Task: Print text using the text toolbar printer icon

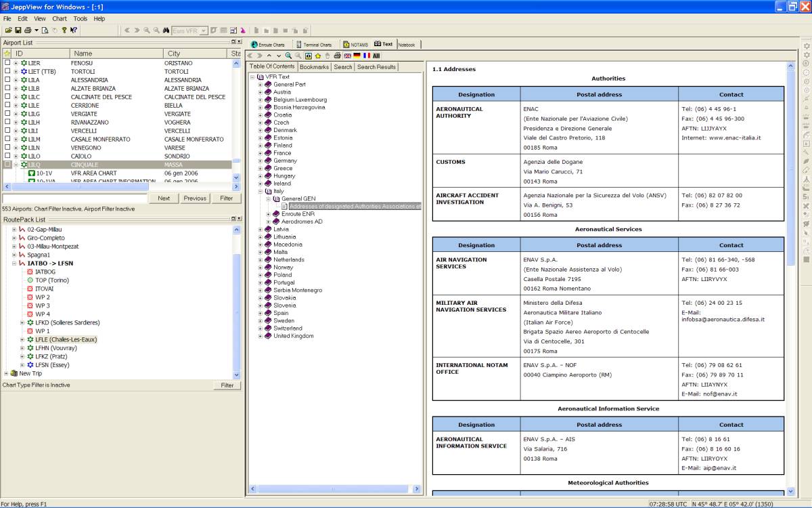Action: pyautogui.click(x=337, y=56)
